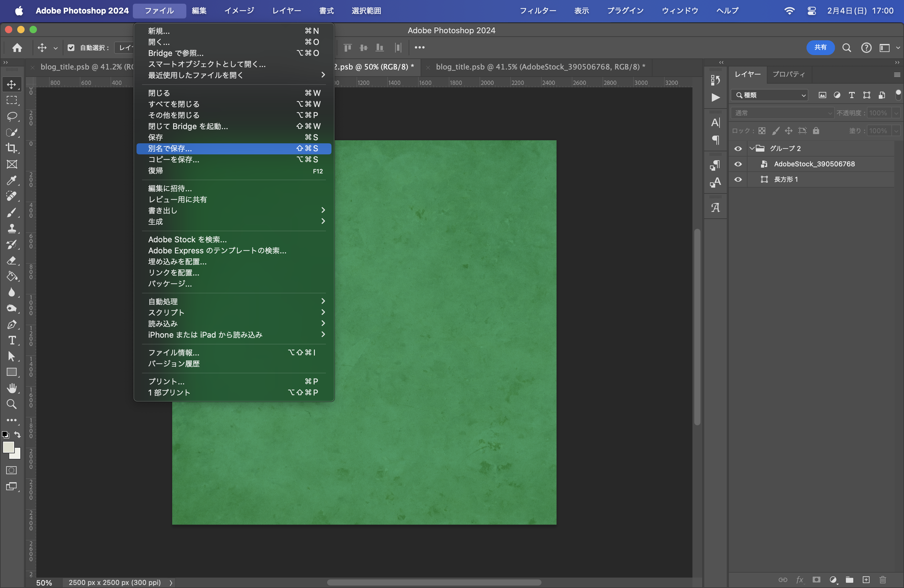Collapse the グループ 2 group

pos(752,149)
